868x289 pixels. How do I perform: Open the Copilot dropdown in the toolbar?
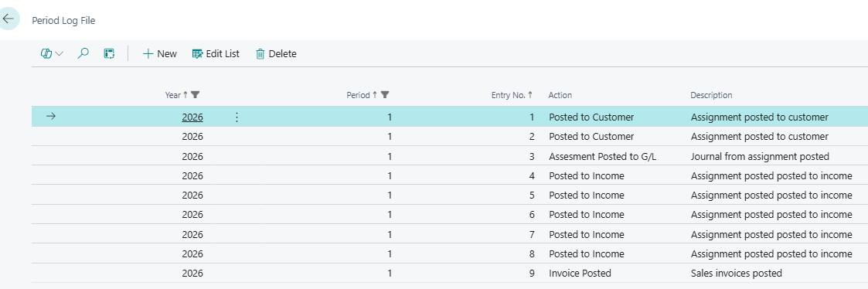coord(52,53)
